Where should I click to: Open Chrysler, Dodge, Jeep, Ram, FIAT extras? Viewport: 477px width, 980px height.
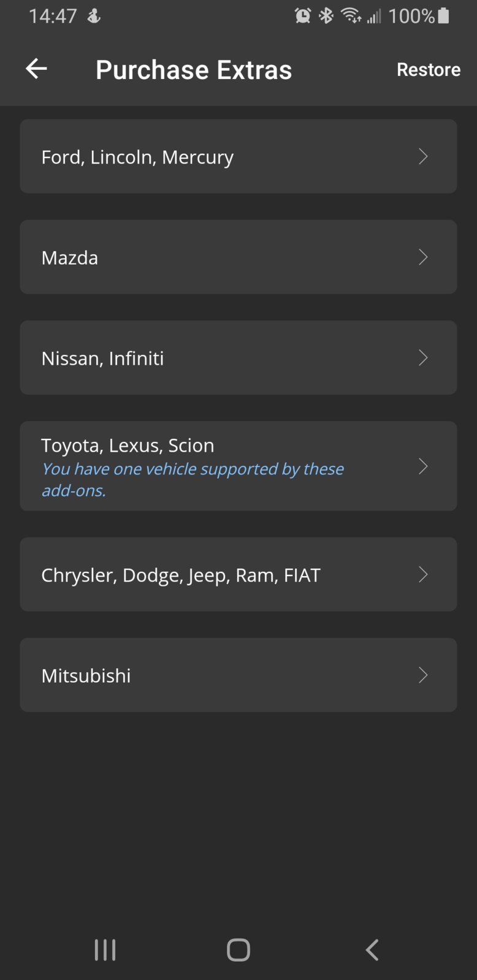pos(238,574)
